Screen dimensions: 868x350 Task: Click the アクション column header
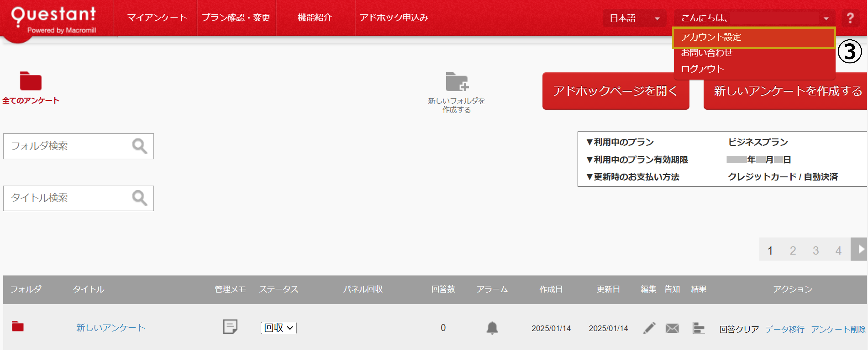(x=793, y=289)
